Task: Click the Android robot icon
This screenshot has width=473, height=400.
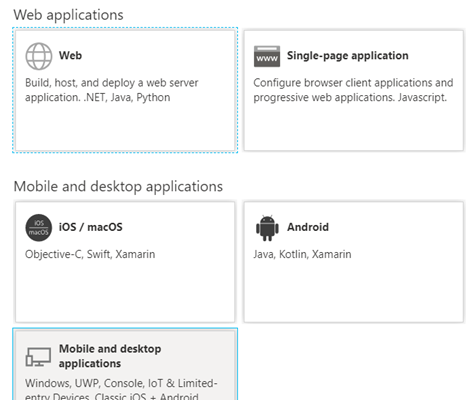Action: coord(267,228)
